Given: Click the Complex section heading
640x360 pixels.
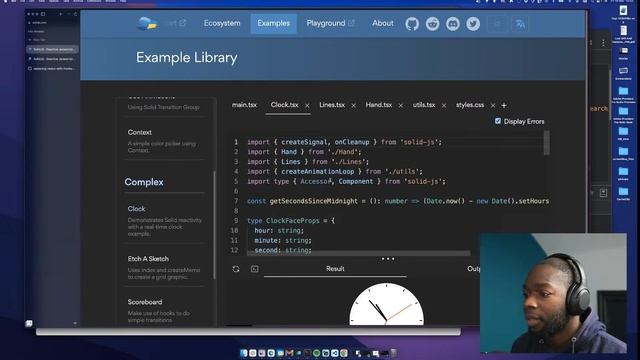Looking at the screenshot, I should (x=144, y=182).
